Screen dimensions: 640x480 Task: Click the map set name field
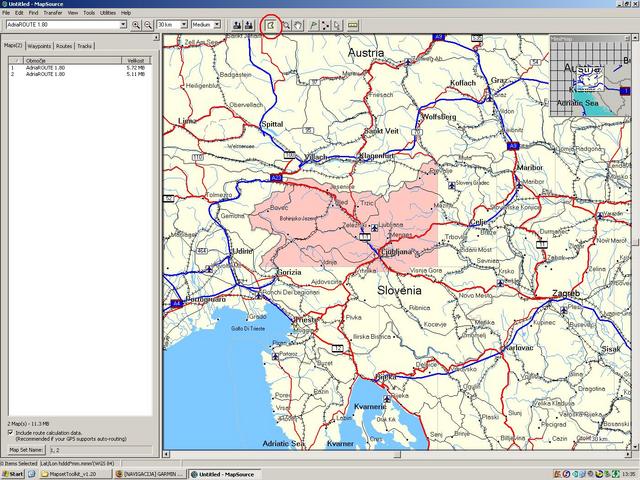pyautogui.click(x=100, y=450)
